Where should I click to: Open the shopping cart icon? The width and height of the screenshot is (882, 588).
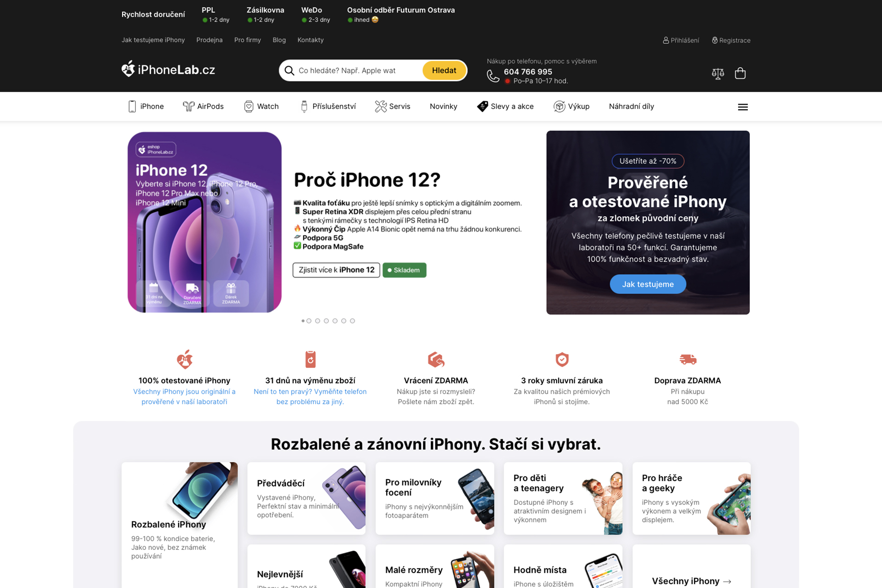[x=740, y=73]
